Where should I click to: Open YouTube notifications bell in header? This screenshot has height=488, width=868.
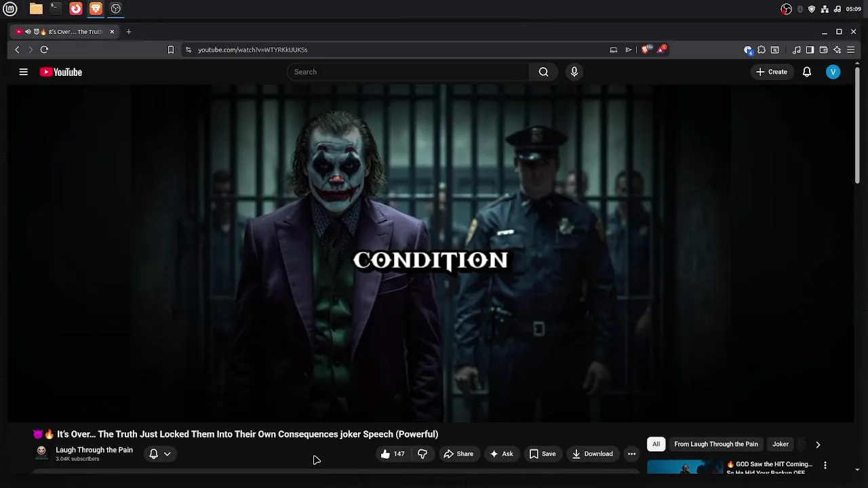click(807, 72)
